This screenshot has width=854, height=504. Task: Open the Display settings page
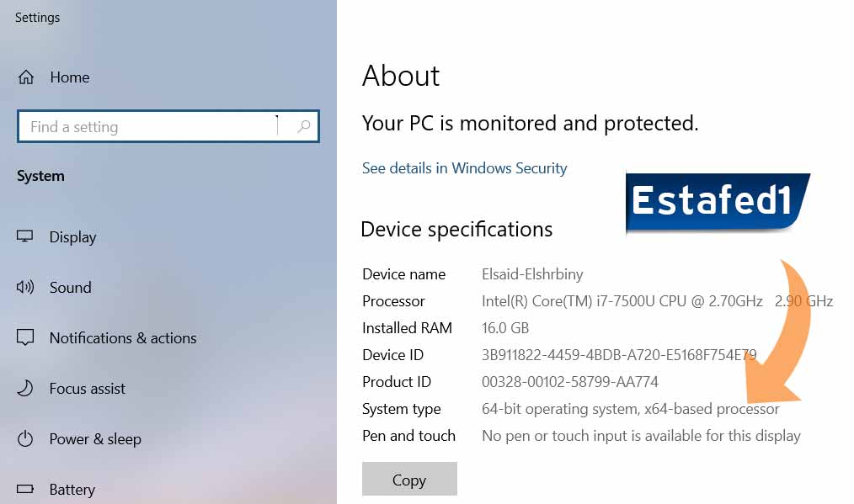point(72,237)
